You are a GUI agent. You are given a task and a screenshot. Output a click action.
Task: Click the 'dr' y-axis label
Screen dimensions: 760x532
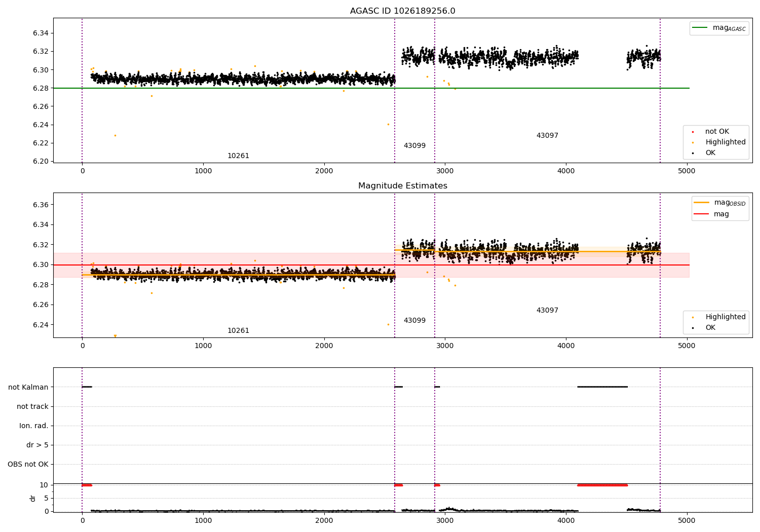[33, 498]
